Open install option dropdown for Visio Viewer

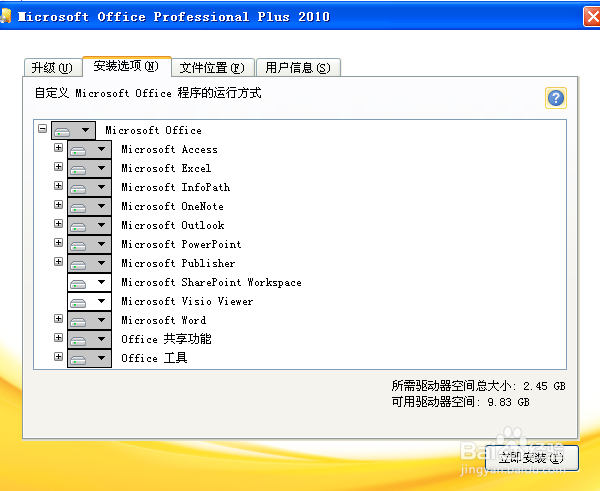click(90, 301)
